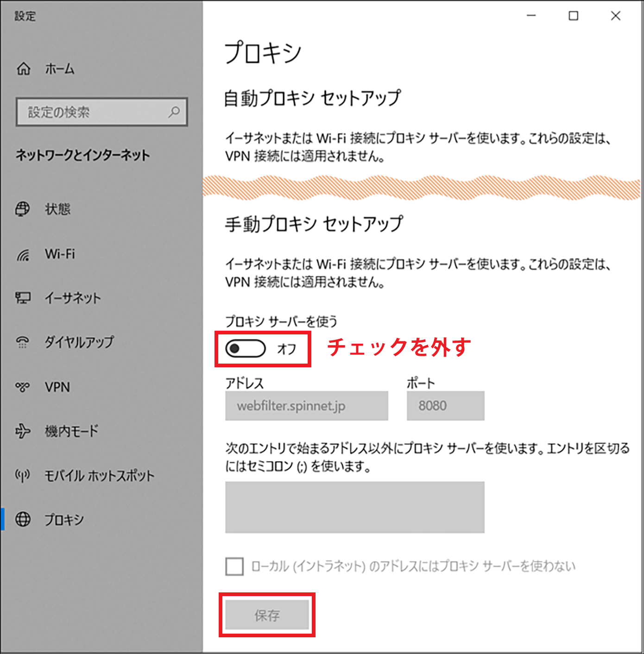Open ダイヤルアップ settings
Screen dimensions: 644x654
click(79, 342)
